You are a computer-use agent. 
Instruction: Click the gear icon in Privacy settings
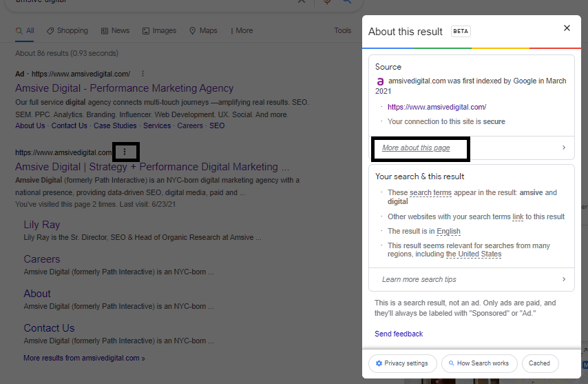pyautogui.click(x=379, y=363)
